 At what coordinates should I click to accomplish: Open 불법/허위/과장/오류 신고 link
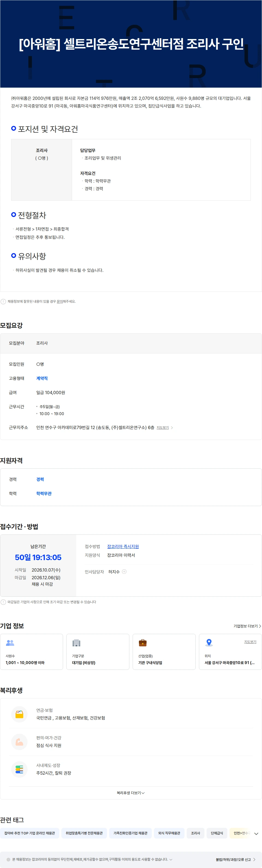[236, 860]
